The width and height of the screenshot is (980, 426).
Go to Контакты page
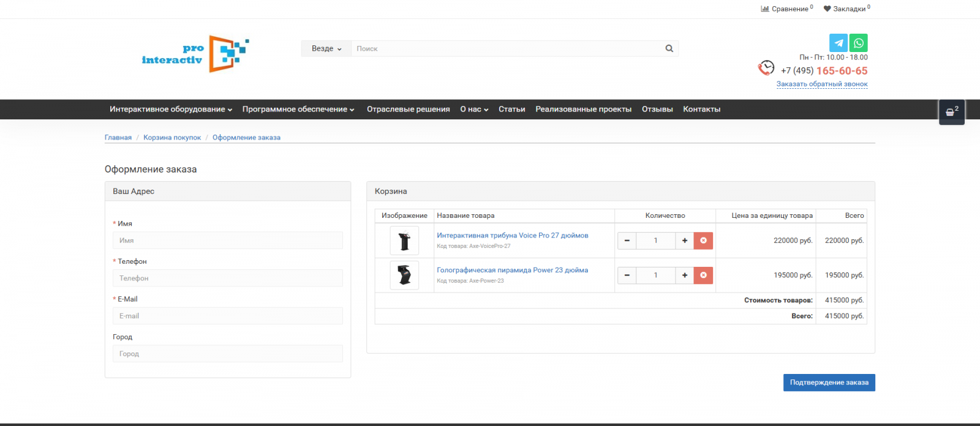701,109
